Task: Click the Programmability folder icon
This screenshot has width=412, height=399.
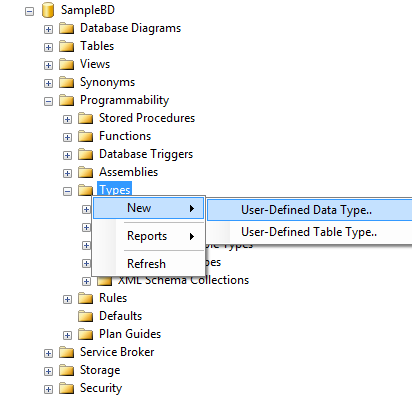Action: coord(66,100)
